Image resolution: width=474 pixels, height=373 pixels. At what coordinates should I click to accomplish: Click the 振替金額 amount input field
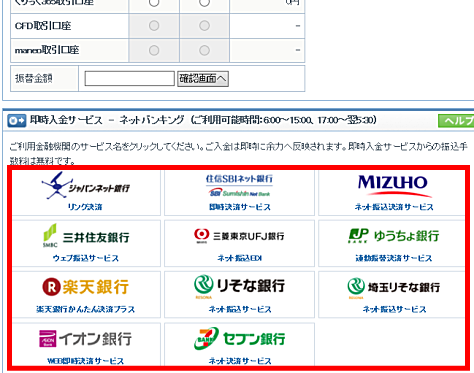coord(130,79)
